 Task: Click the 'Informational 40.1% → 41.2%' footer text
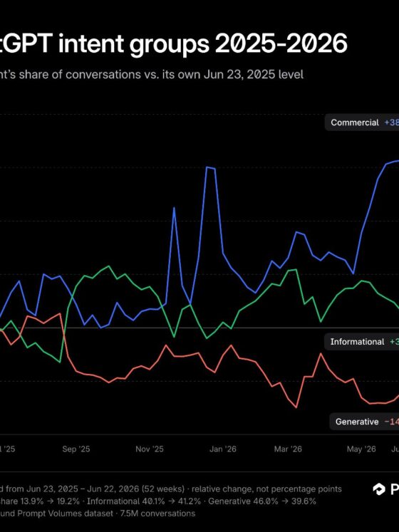coord(144,501)
